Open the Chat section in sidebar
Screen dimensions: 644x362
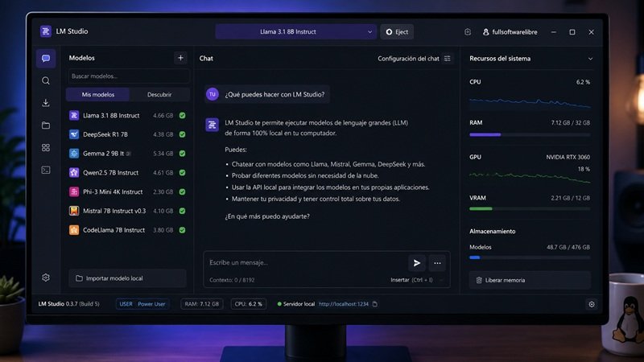tap(46, 59)
